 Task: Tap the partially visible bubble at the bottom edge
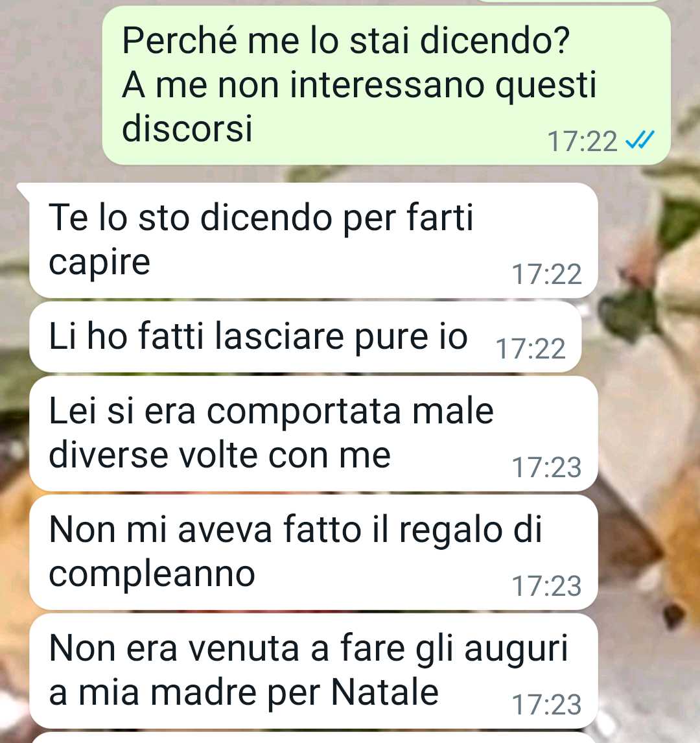point(314,738)
